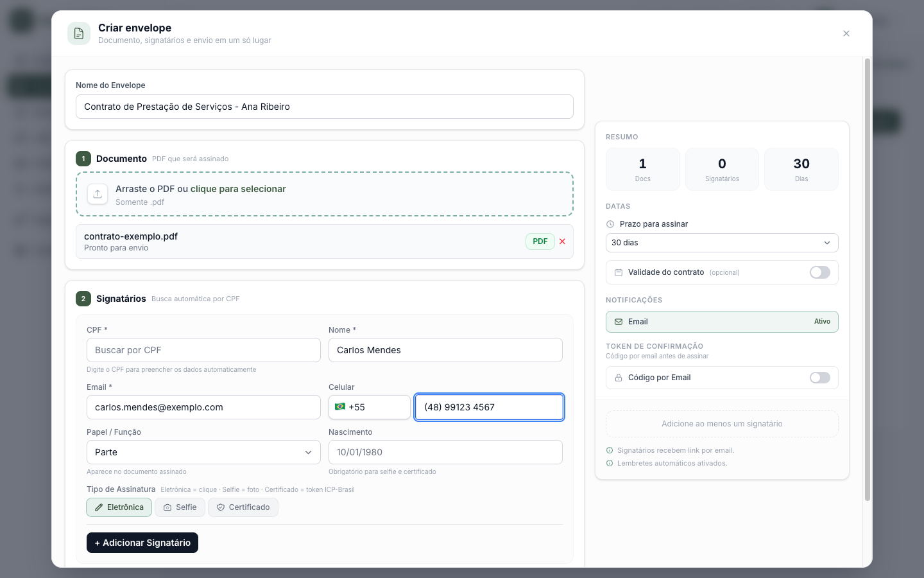
Task: Select Certificado signature type
Action: [243, 507]
